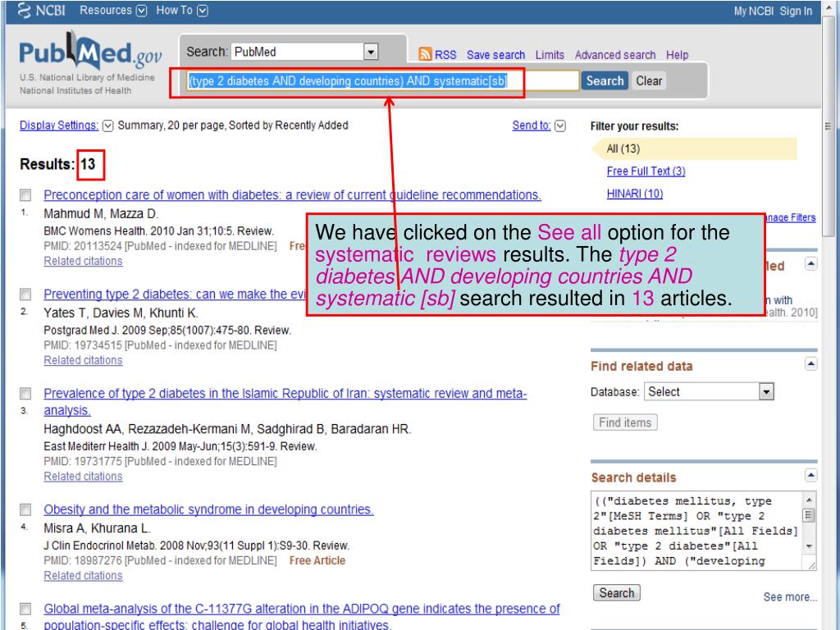This screenshot has width=840, height=630.
Task: Click in the search query text field
Action: pyautogui.click(x=382, y=81)
